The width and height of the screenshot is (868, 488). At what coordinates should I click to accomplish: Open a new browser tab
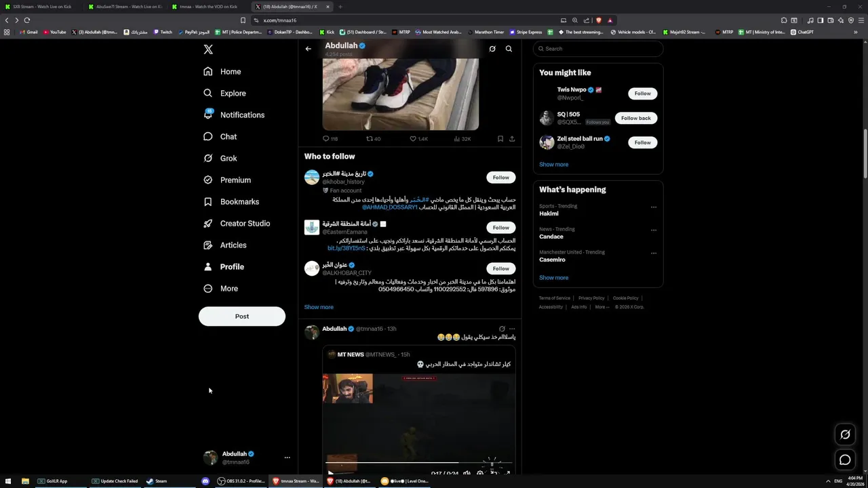[x=340, y=7]
